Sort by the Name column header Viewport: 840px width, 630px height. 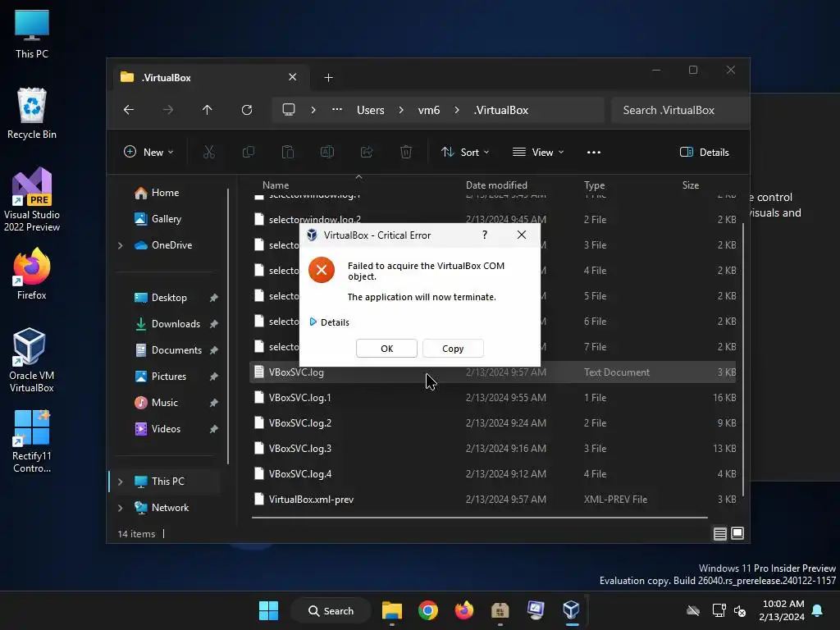tap(276, 185)
